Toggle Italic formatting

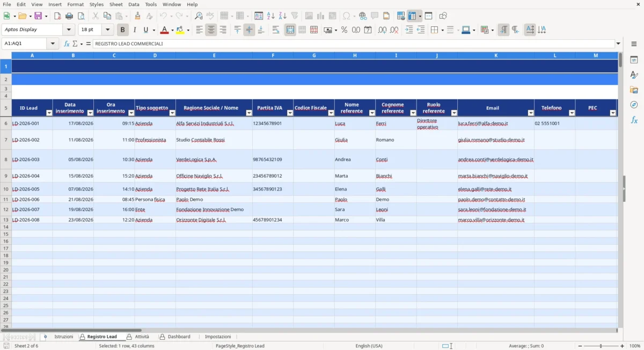click(x=134, y=30)
